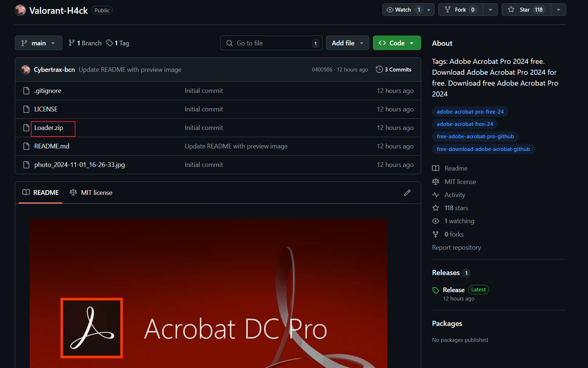Open the latest commit message 'Update README with preview image'
Screen dimensions: 588x368
(130, 69)
